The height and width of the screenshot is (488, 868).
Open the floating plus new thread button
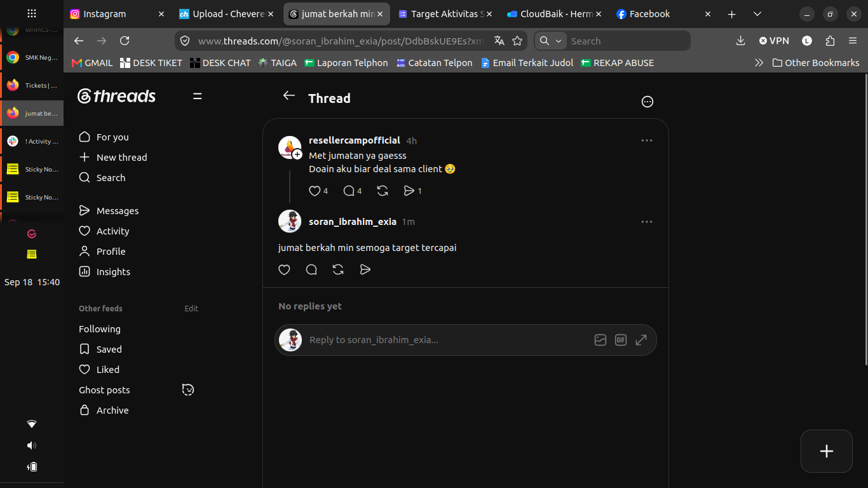(827, 451)
